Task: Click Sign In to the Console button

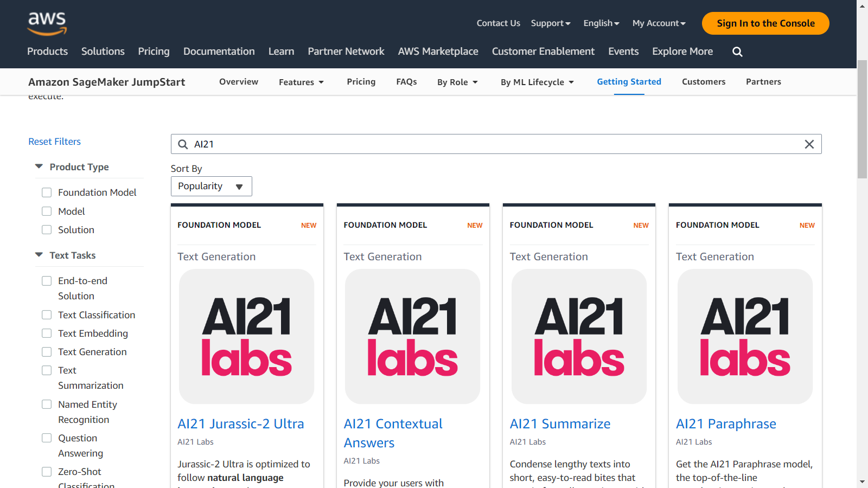Action: pos(765,23)
